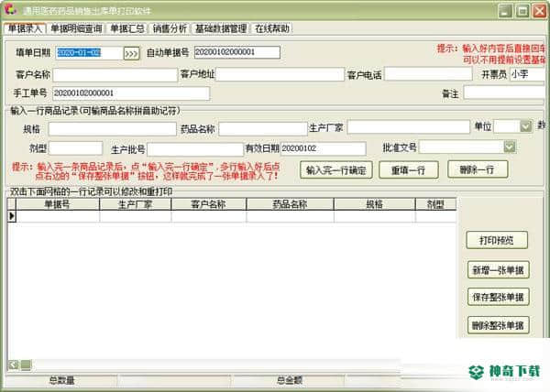
Task: Maximize the window
Action: [x=522, y=11]
